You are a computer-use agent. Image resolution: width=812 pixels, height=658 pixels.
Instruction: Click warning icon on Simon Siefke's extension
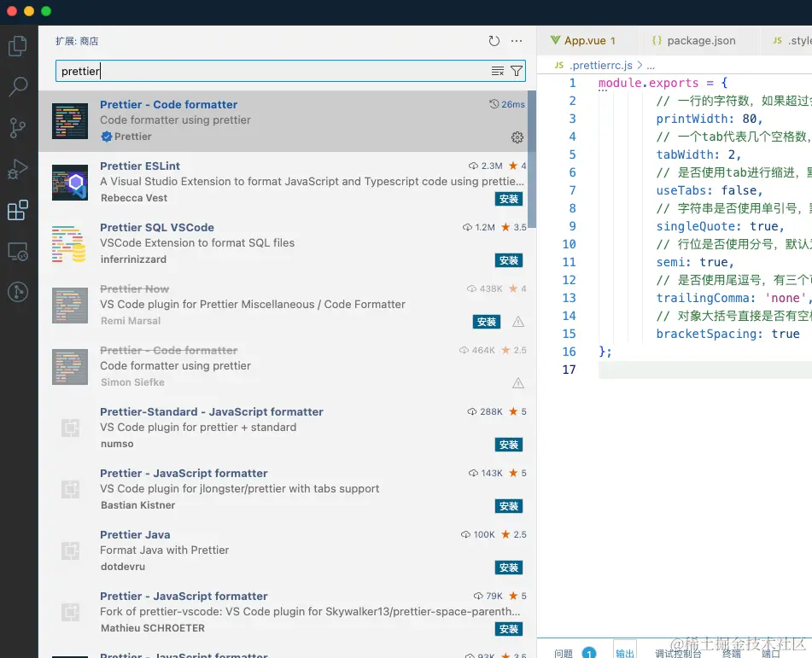[x=518, y=383]
